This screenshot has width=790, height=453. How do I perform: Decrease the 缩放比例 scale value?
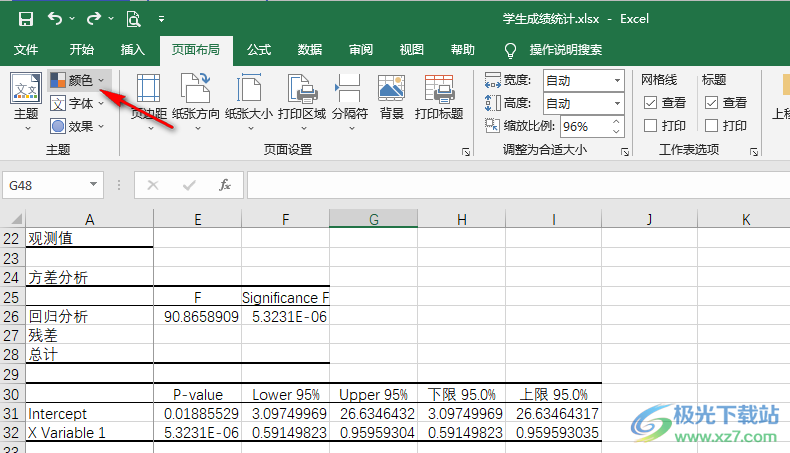(x=616, y=132)
